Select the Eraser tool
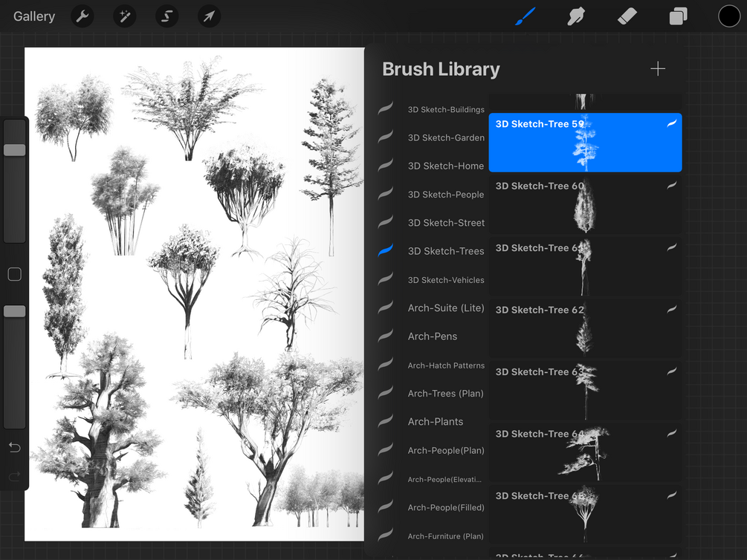The height and width of the screenshot is (560, 747). [x=627, y=16]
